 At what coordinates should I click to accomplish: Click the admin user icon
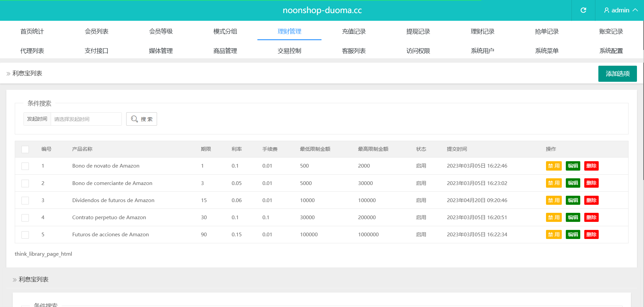[x=606, y=10]
